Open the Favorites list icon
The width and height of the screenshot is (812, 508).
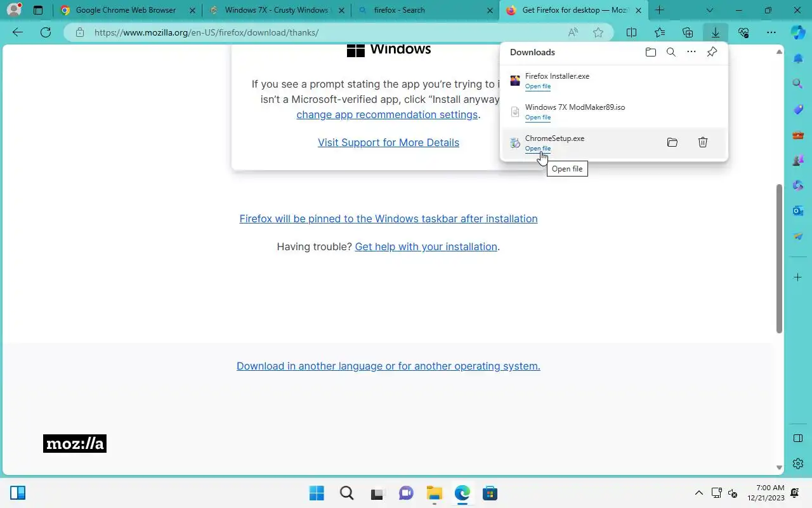[x=660, y=32]
